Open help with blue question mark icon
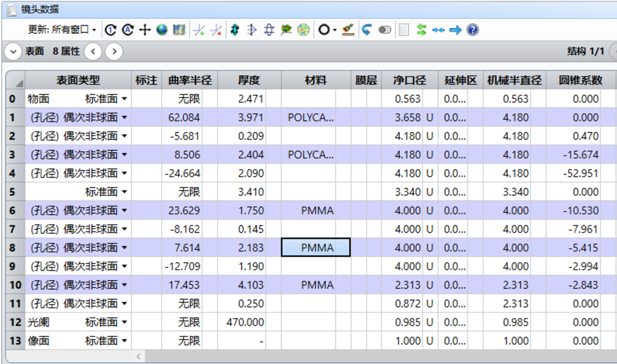This screenshot has height=364, width=617. pyautogui.click(x=472, y=30)
